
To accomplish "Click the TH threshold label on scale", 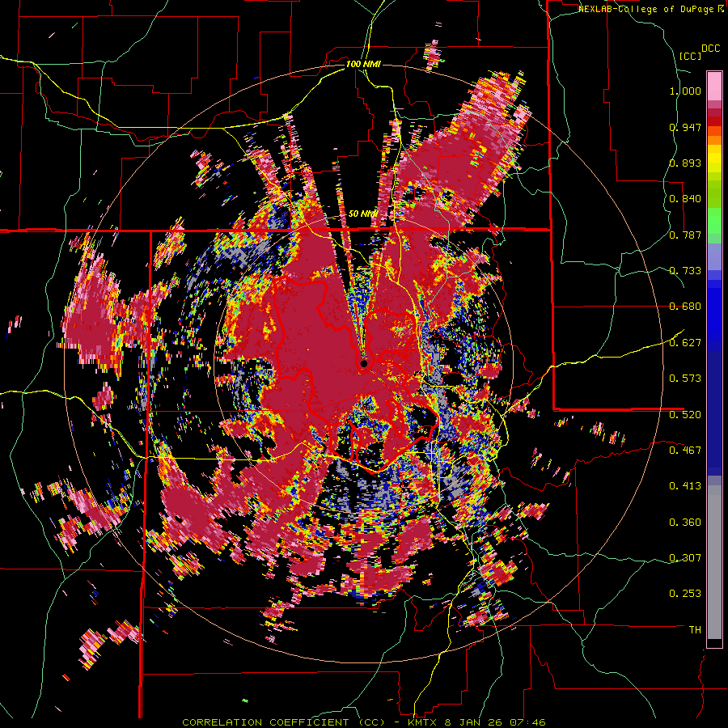I will [695, 630].
